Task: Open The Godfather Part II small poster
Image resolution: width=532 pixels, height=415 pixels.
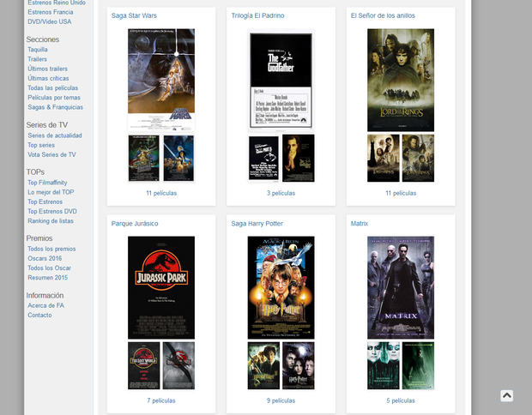Action: pos(263,158)
